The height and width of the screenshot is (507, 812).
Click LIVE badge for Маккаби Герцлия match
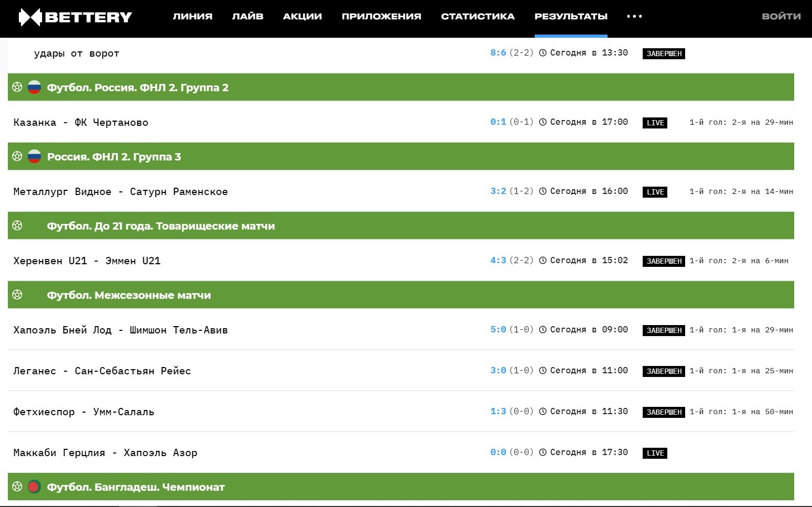(655, 453)
